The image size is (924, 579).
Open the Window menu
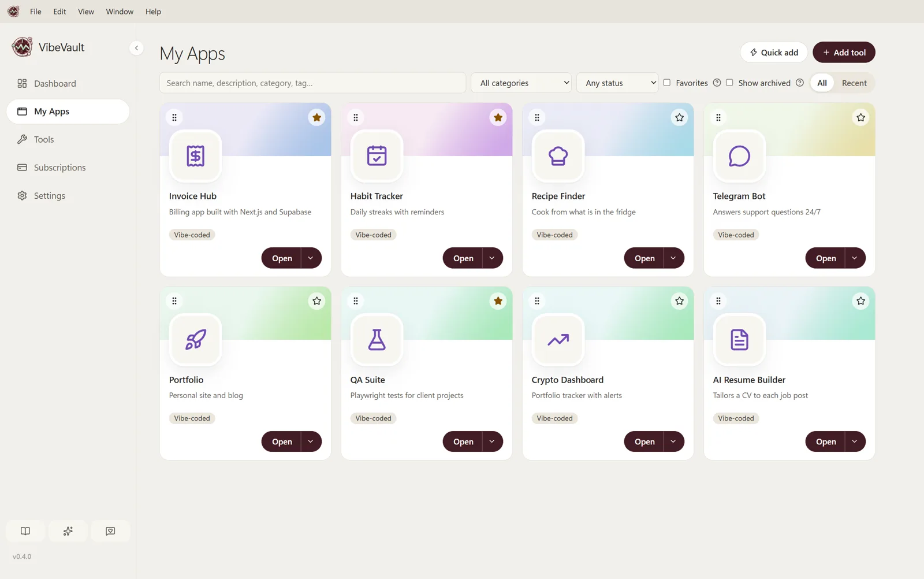pyautogui.click(x=120, y=12)
